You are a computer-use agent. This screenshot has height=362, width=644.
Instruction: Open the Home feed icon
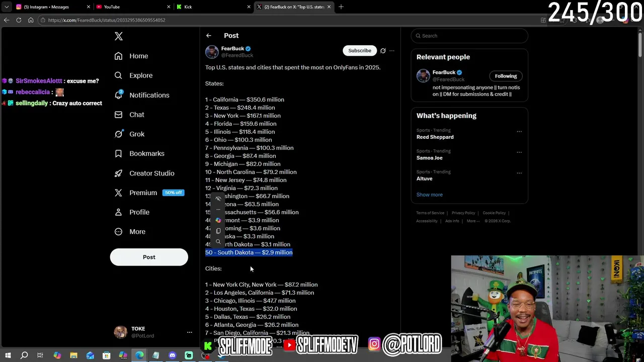point(118,56)
